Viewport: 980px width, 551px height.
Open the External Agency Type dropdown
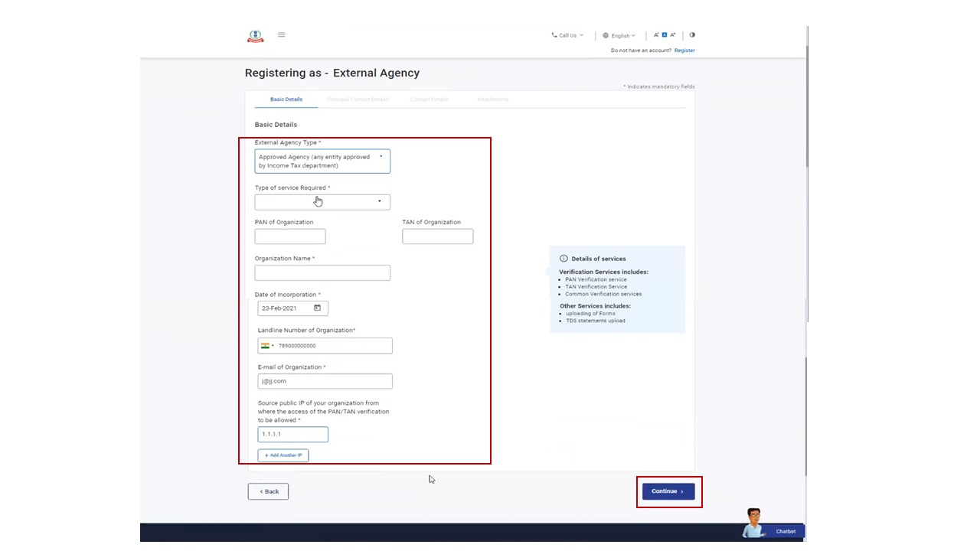(322, 161)
